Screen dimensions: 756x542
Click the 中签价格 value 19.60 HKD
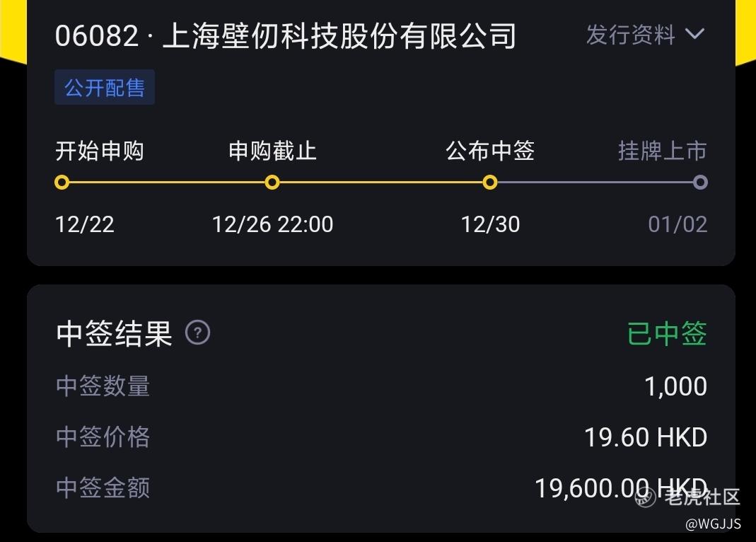click(645, 437)
